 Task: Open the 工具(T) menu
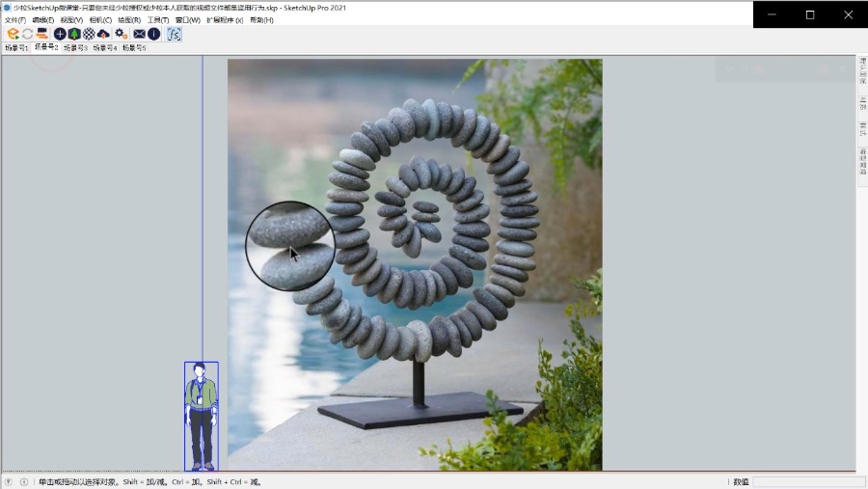(x=158, y=20)
